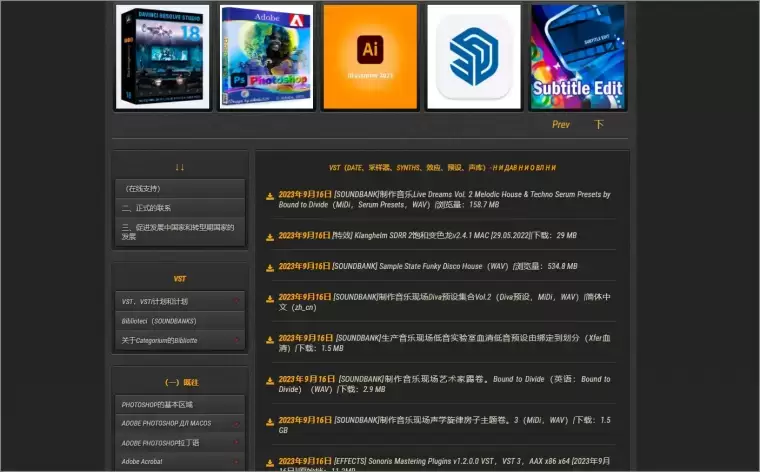Open the Adobe Illustrator Ai thumbnail
760x472 pixels.
[370, 57]
